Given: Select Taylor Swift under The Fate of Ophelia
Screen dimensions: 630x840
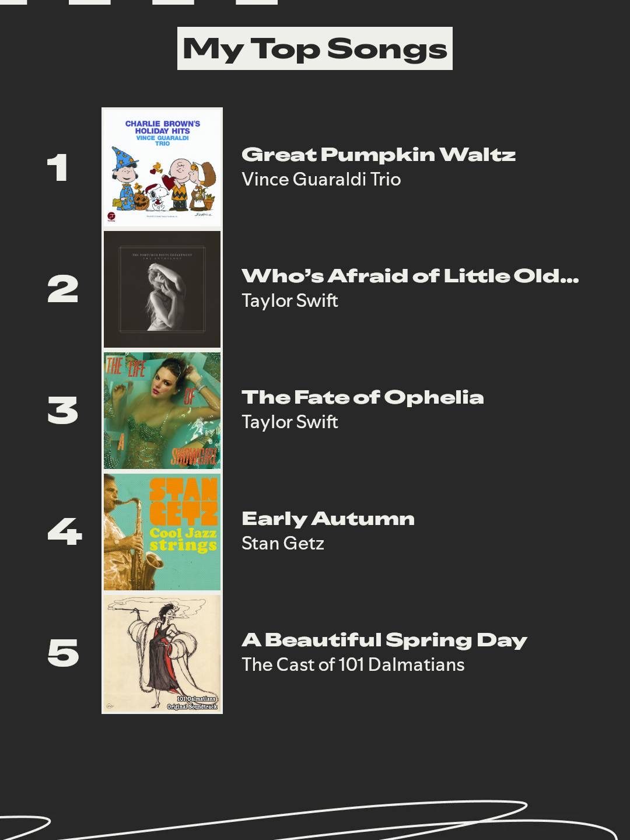Looking at the screenshot, I should [x=290, y=422].
